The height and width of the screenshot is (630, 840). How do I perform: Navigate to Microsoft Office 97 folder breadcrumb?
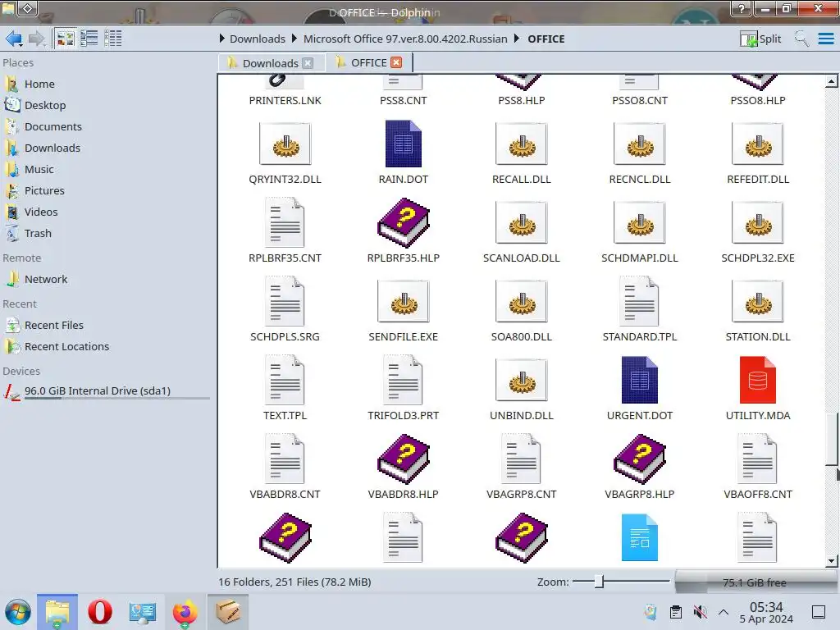click(x=405, y=39)
